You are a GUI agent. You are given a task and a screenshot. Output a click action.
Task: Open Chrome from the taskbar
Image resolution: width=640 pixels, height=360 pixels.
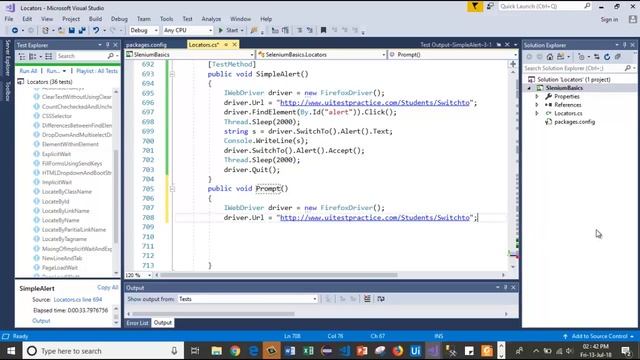[x=235, y=351]
